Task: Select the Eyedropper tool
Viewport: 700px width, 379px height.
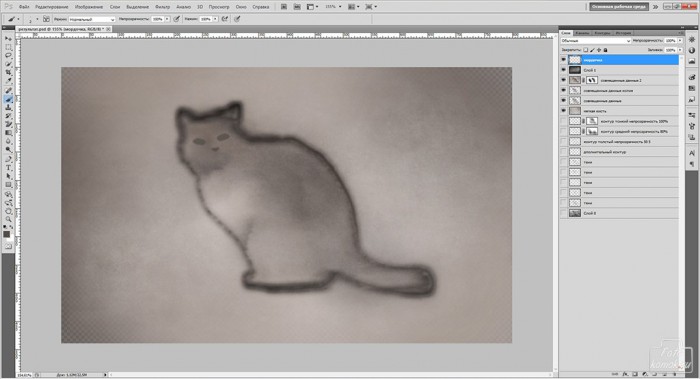Action: [x=8, y=81]
